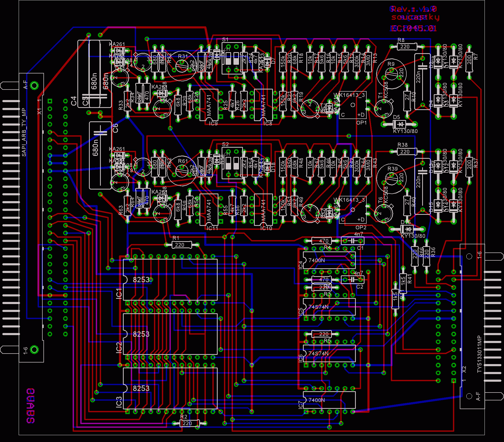Select the IC3 8253 chip at bottom

tap(170, 388)
